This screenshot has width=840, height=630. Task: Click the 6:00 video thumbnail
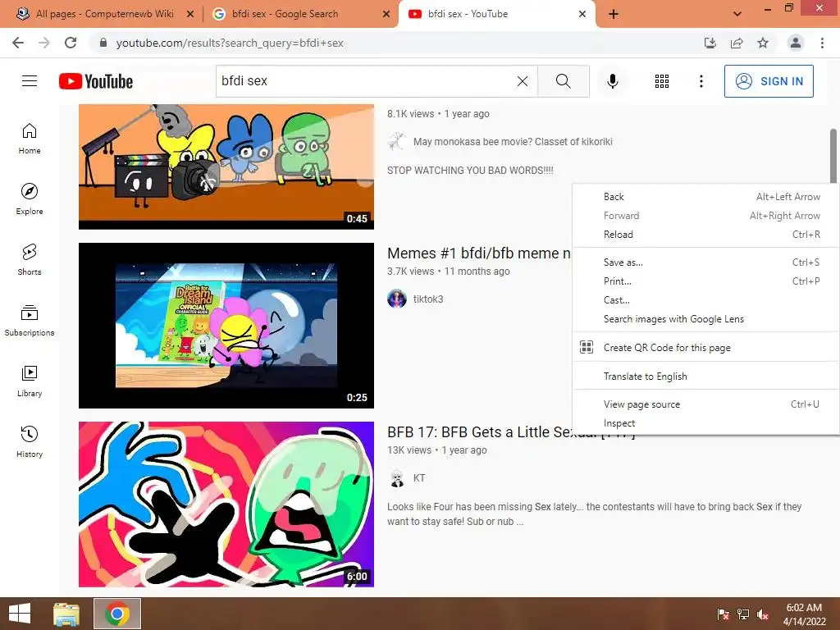tap(226, 504)
